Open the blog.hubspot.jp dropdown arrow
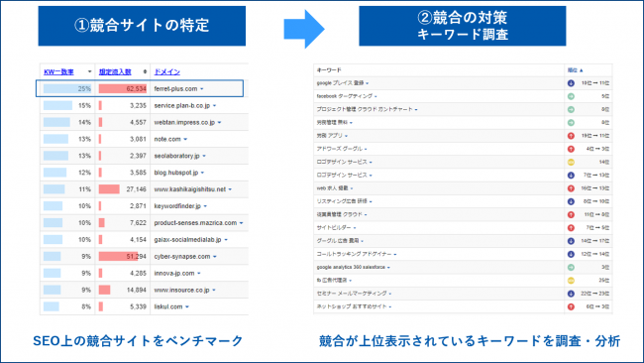644x363 pixels. tap(202, 173)
